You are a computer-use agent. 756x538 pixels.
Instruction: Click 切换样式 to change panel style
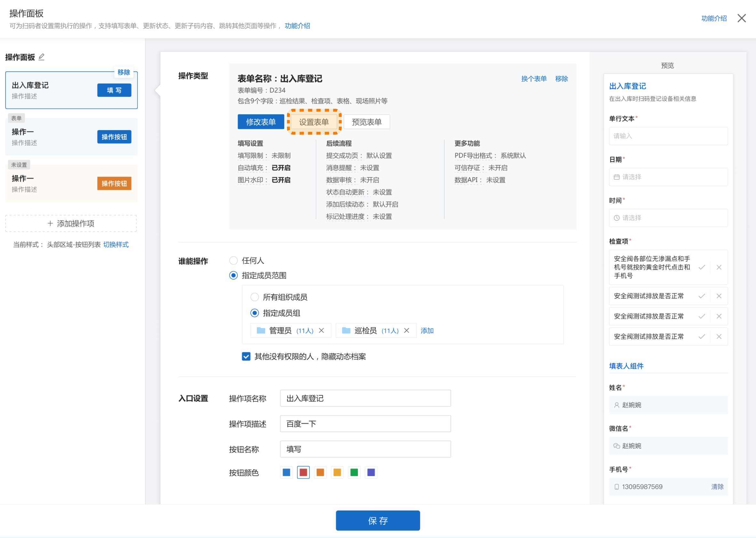[116, 244]
